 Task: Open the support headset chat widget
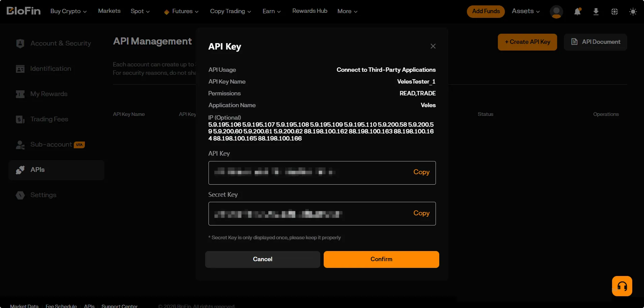622,286
